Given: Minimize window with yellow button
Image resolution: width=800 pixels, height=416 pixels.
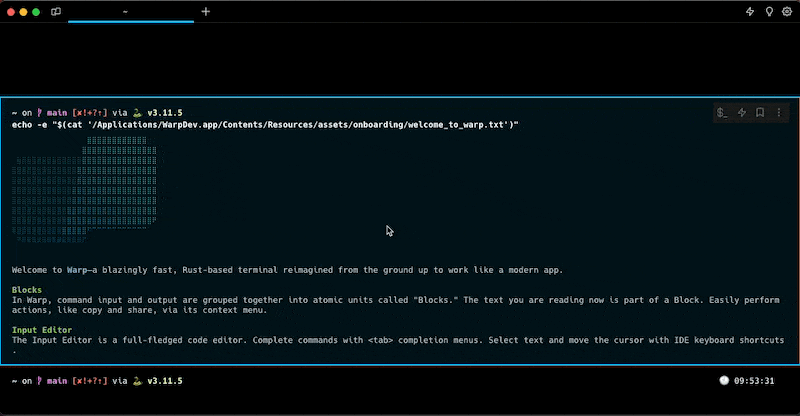Looking at the screenshot, I should [x=23, y=12].
